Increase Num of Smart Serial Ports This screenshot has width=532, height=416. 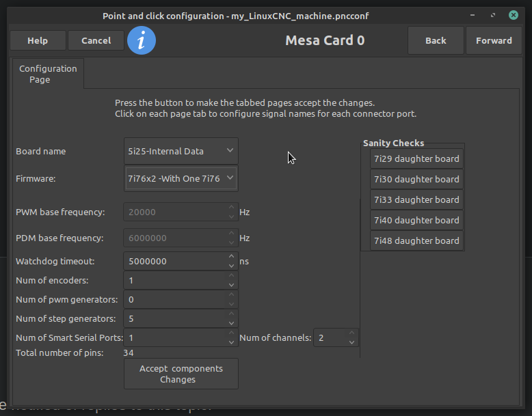coord(231,333)
